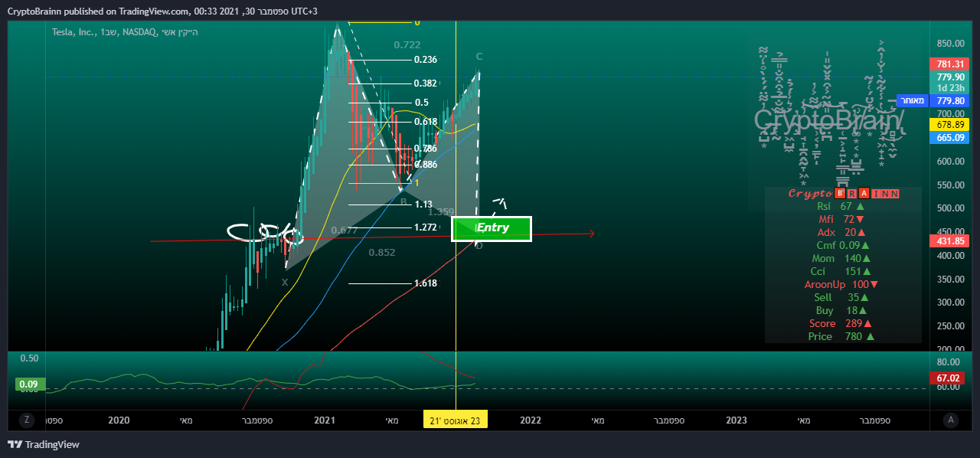Click the red 67.02 RSI value label
The width and height of the screenshot is (980, 458).
[x=949, y=378]
